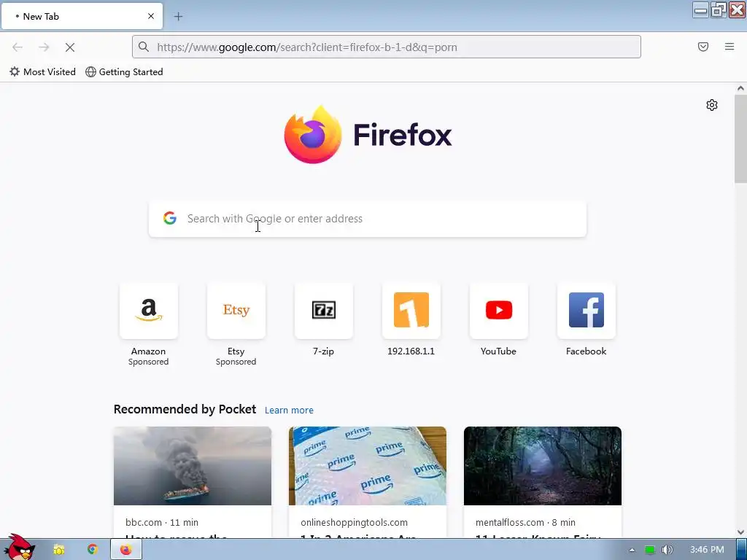
Task: Click the URL address bar field
Action: tap(387, 47)
